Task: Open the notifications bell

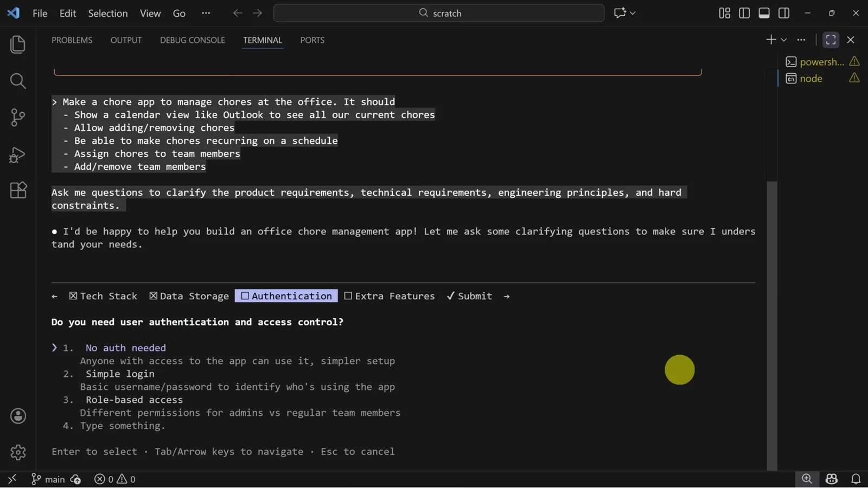Action: tap(856, 479)
